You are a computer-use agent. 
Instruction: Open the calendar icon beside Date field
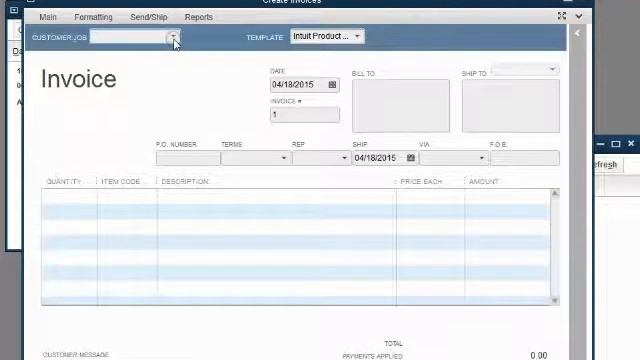coord(332,85)
